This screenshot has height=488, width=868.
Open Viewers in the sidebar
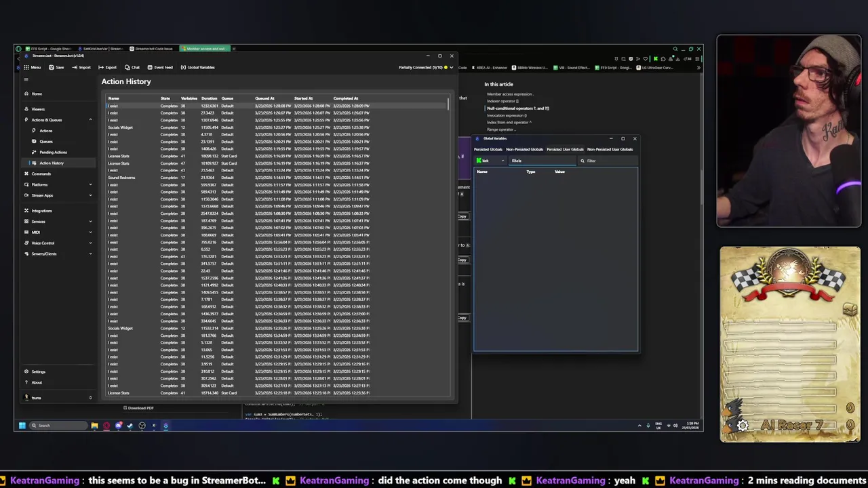point(58,109)
